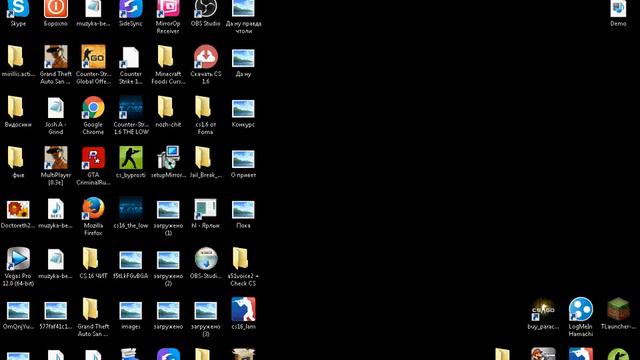This screenshot has height=360, width=640.
Task: Select the Пока image file
Action: [x=243, y=210]
